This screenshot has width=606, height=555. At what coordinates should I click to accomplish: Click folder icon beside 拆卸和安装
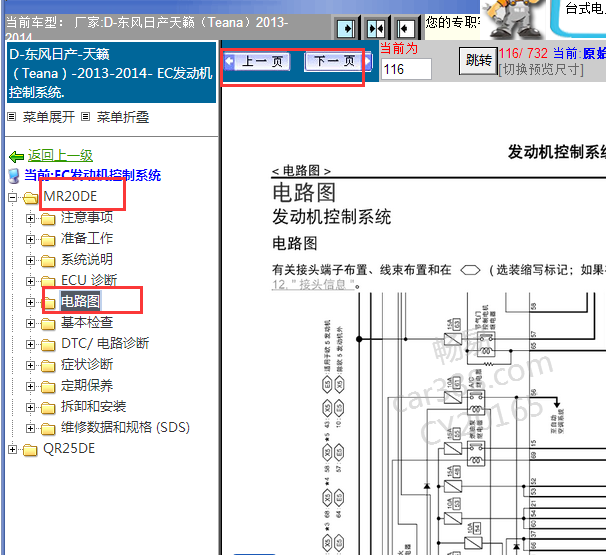click(x=48, y=408)
